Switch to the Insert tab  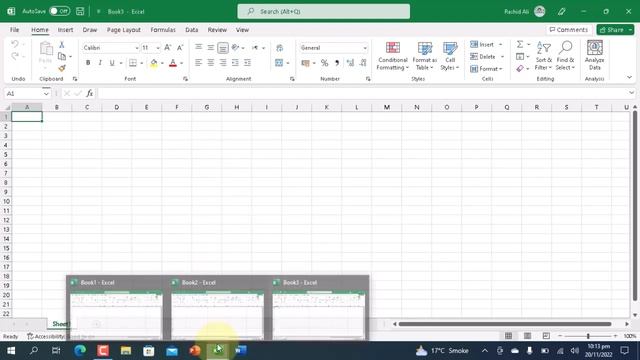[x=65, y=30]
